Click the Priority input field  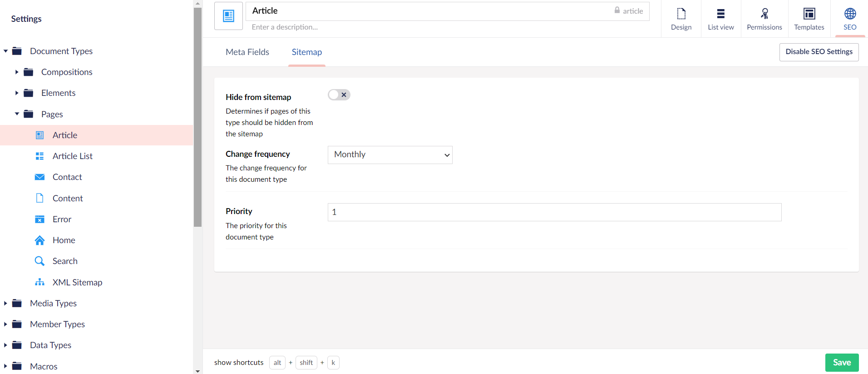pyautogui.click(x=554, y=212)
